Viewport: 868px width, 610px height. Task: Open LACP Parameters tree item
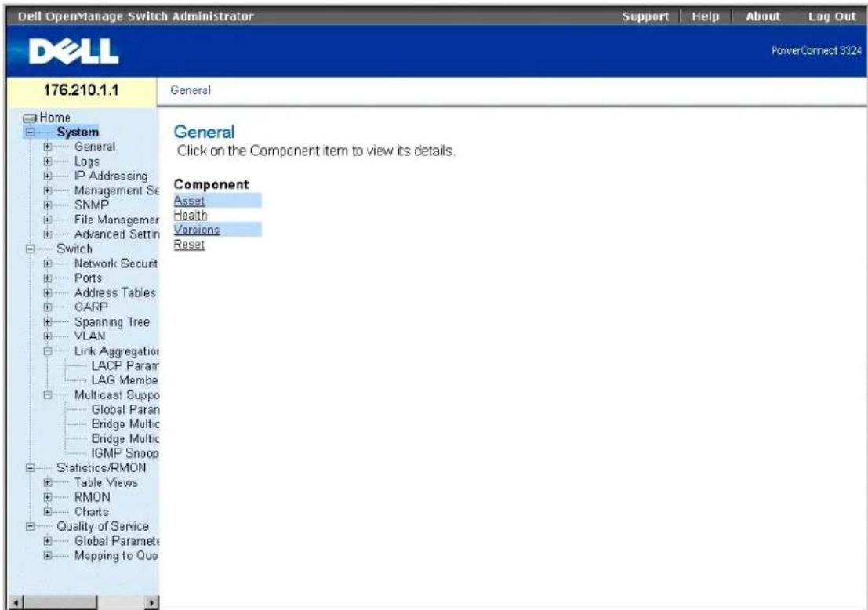[x=125, y=366]
